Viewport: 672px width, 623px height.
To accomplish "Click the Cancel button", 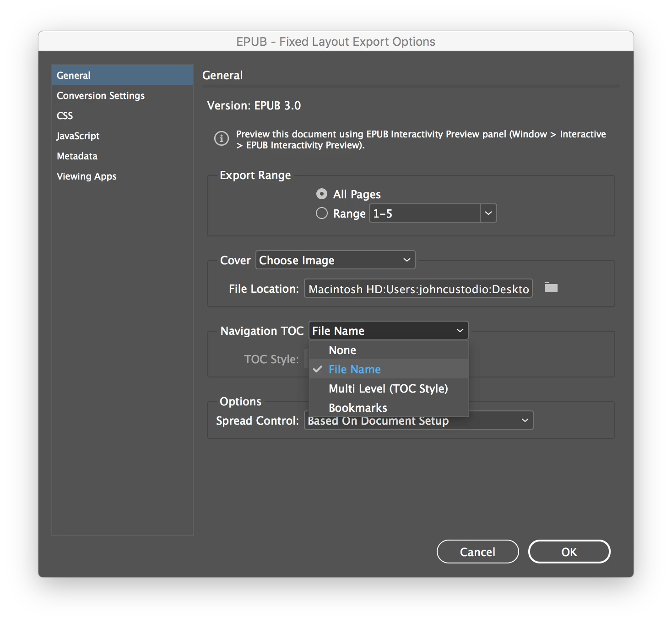I will (477, 552).
